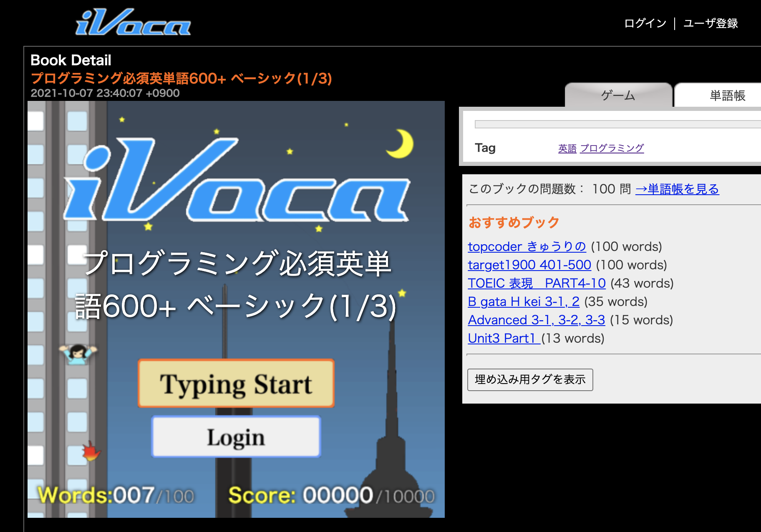
Task: Click the large iVoca logo in the game
Action: tap(237, 180)
